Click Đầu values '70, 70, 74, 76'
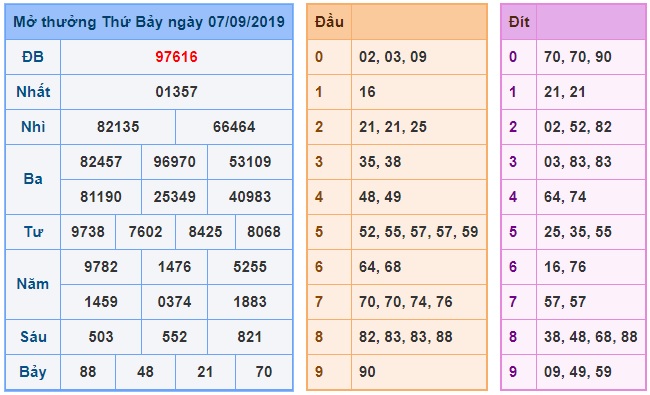The image size is (650, 395). (x=406, y=302)
